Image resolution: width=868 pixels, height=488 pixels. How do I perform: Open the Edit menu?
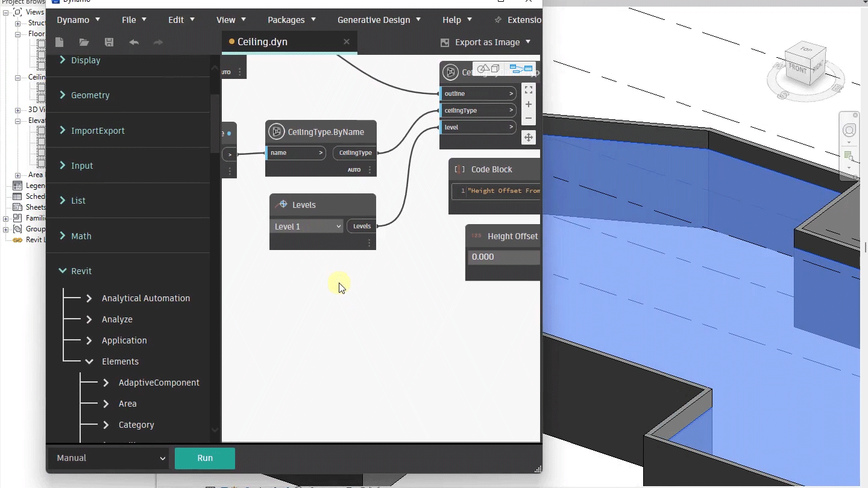click(x=181, y=20)
